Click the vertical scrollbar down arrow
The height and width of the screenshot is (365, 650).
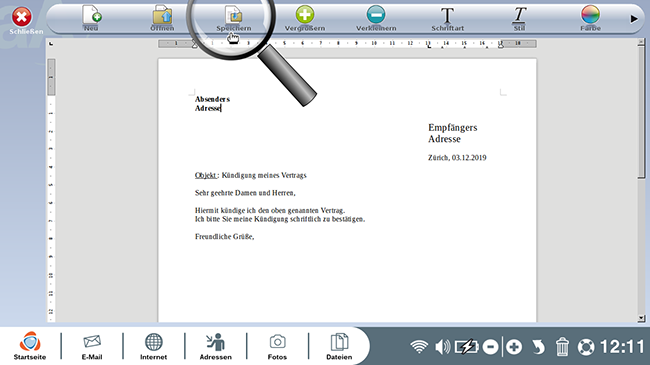(x=641, y=318)
